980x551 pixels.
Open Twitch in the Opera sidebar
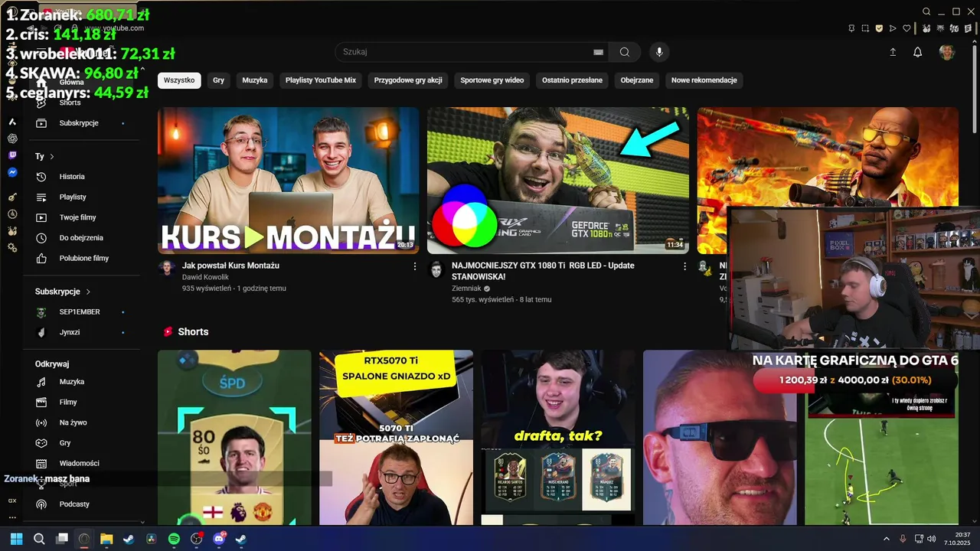(x=12, y=155)
